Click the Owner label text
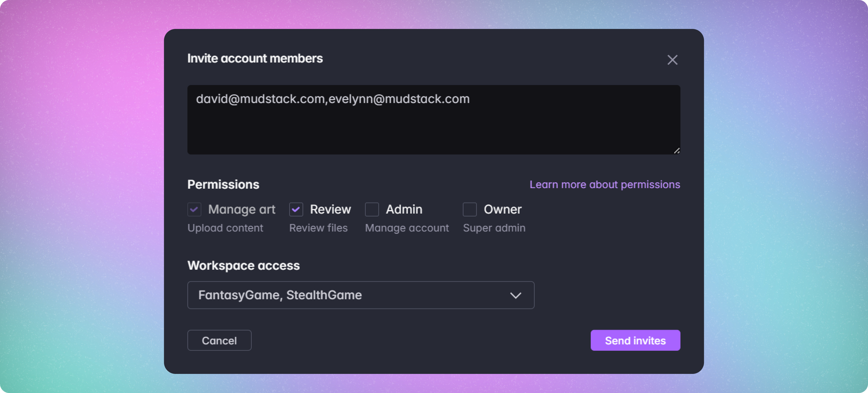Image resolution: width=868 pixels, height=393 pixels. (502, 209)
